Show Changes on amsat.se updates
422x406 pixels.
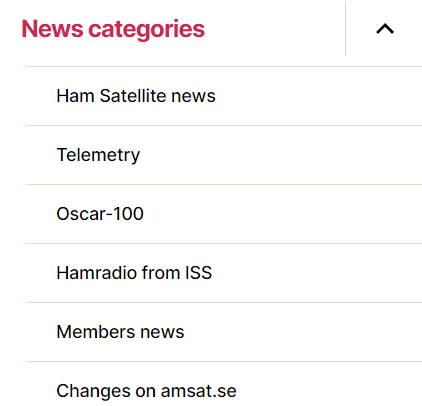(x=146, y=391)
